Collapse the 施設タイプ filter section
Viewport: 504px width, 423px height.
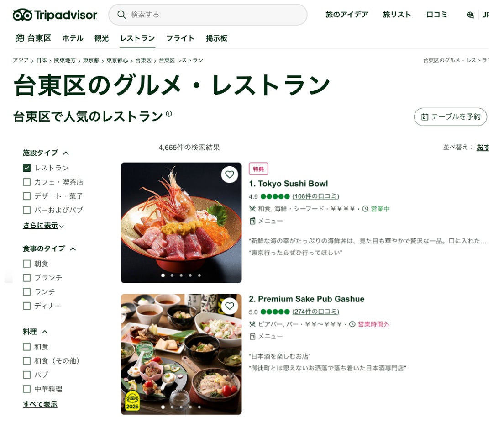click(66, 153)
